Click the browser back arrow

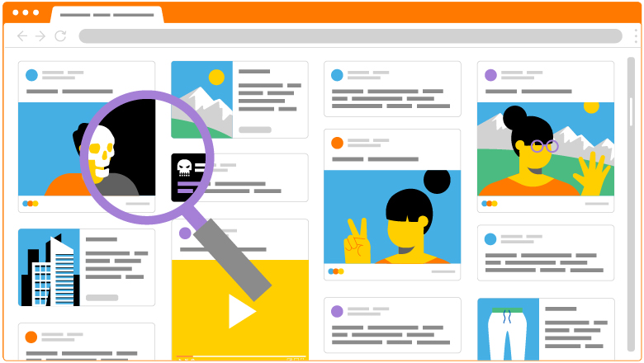pos(22,36)
